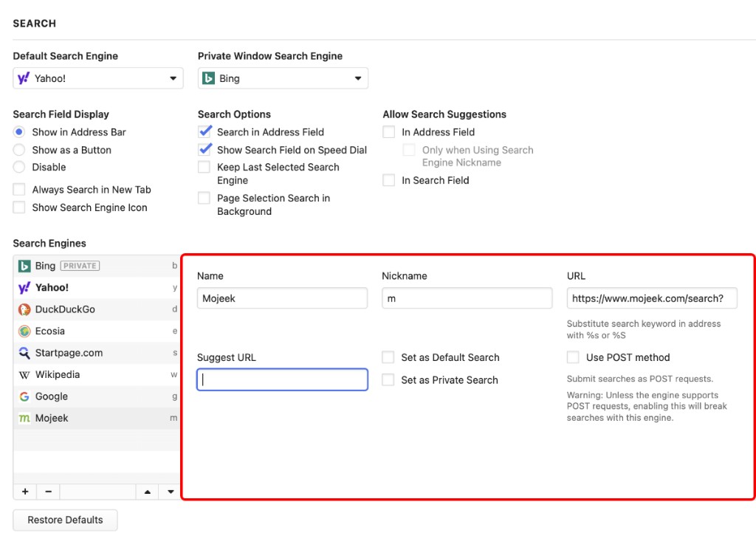The height and width of the screenshot is (547, 756).
Task: Select Startpage.com in the search engines list
Action: [97, 353]
